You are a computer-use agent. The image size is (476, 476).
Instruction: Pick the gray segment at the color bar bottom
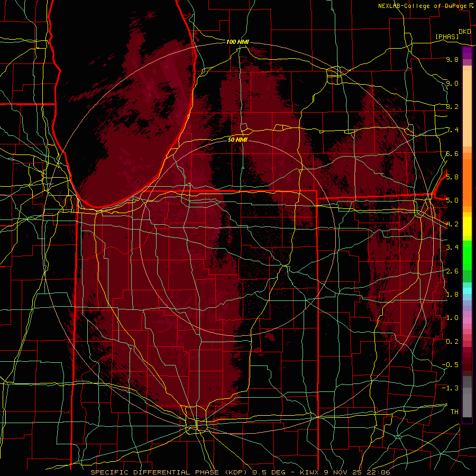coord(467,402)
